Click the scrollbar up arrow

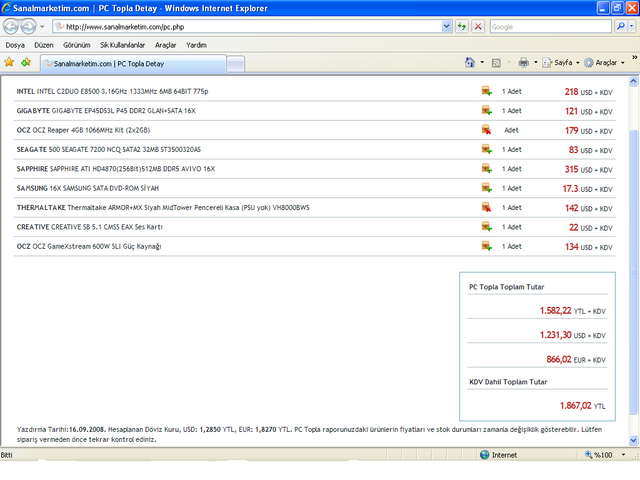click(x=633, y=81)
